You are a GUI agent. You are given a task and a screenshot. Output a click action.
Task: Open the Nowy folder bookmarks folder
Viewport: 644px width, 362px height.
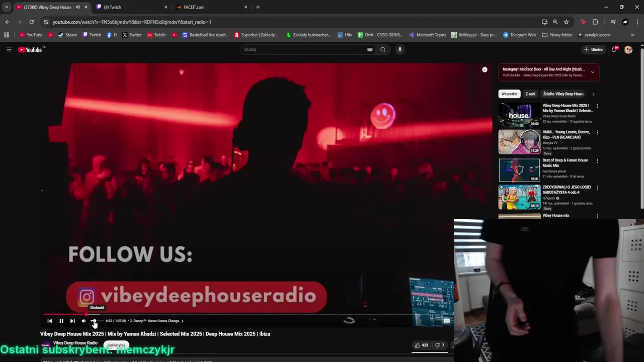point(557,35)
